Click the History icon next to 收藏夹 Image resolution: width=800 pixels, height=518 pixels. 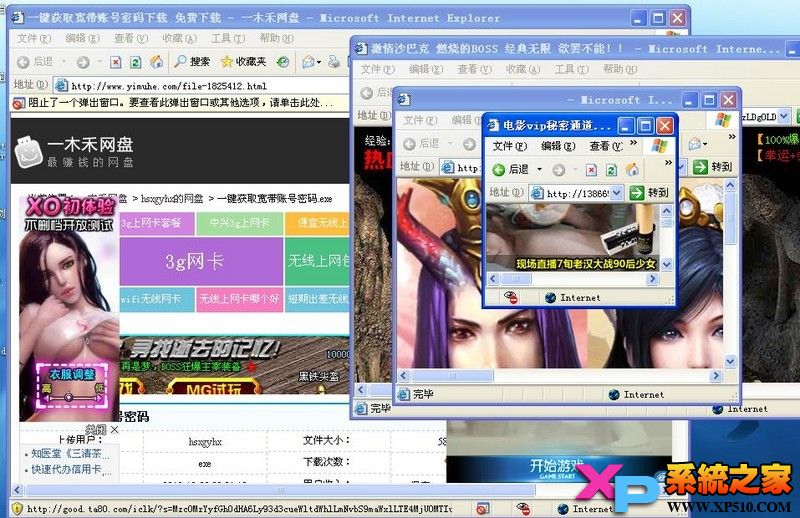pyautogui.click(x=283, y=62)
